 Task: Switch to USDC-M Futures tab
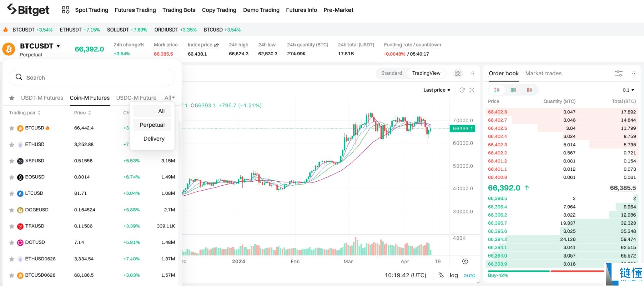point(136,98)
